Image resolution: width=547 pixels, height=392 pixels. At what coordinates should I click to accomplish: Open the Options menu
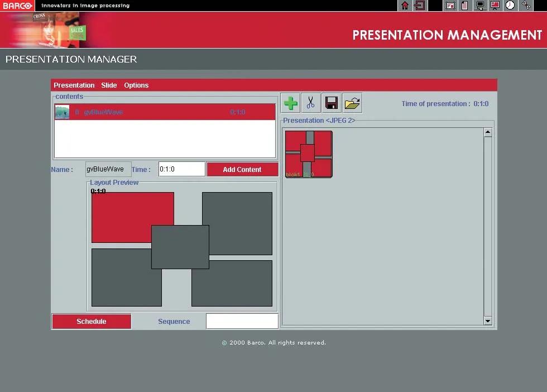point(136,85)
